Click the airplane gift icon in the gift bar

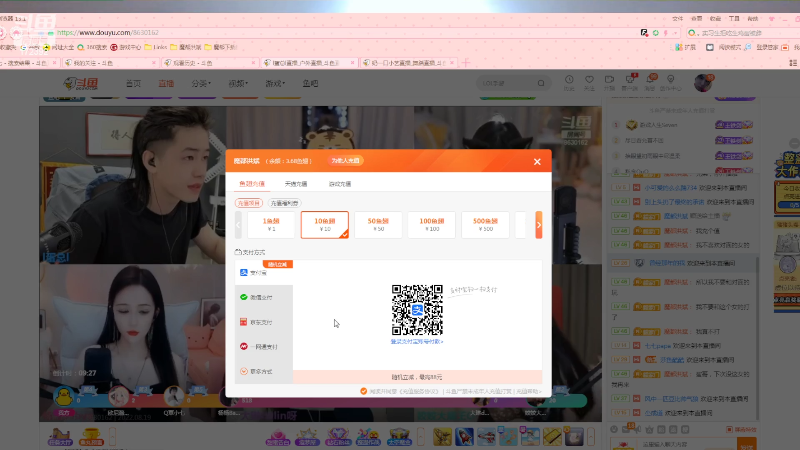(486, 437)
